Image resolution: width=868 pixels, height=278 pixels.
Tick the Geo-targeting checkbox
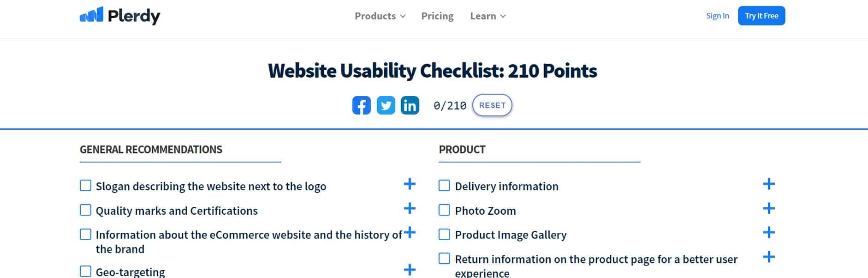tap(85, 271)
